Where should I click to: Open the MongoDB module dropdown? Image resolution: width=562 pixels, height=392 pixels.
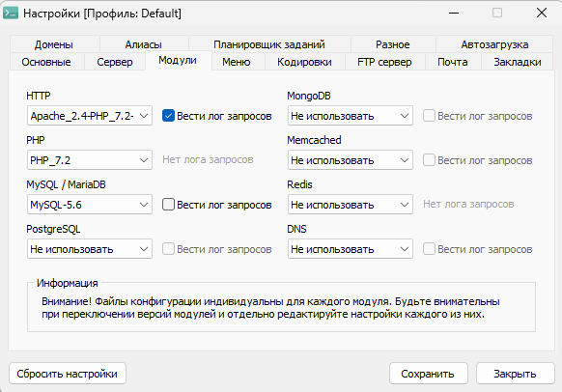tap(351, 116)
